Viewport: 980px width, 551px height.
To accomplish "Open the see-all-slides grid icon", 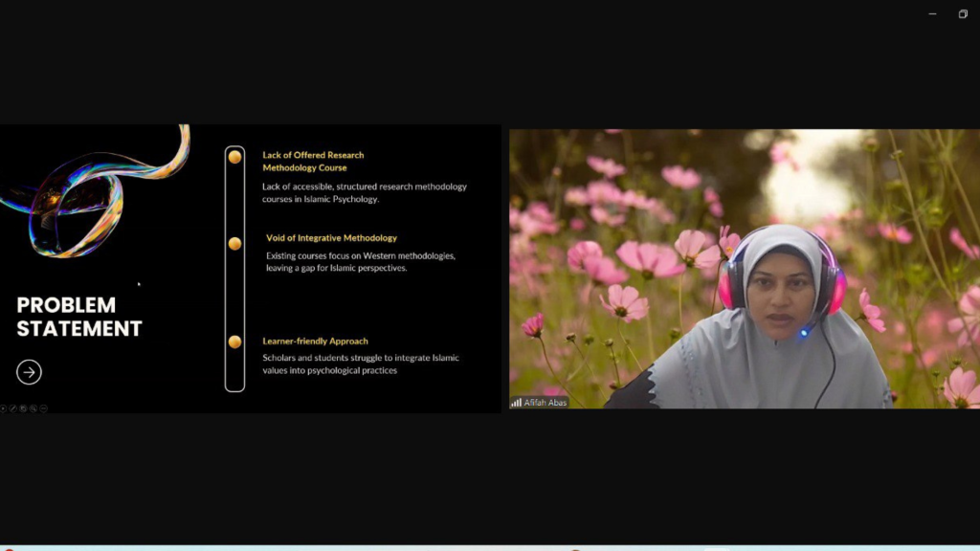I will pos(23,408).
